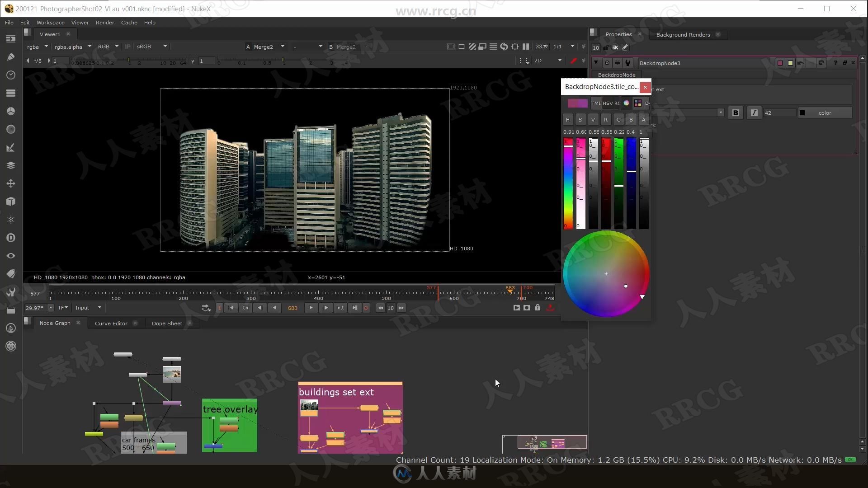Select the merge tool icon in toolbar
The width and height of the screenshot is (868, 488).
(10, 165)
